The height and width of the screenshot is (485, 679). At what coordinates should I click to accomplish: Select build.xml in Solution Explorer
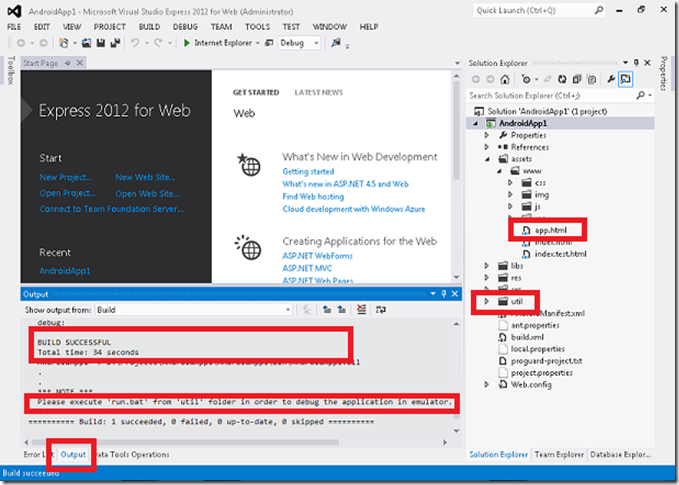pos(527,337)
